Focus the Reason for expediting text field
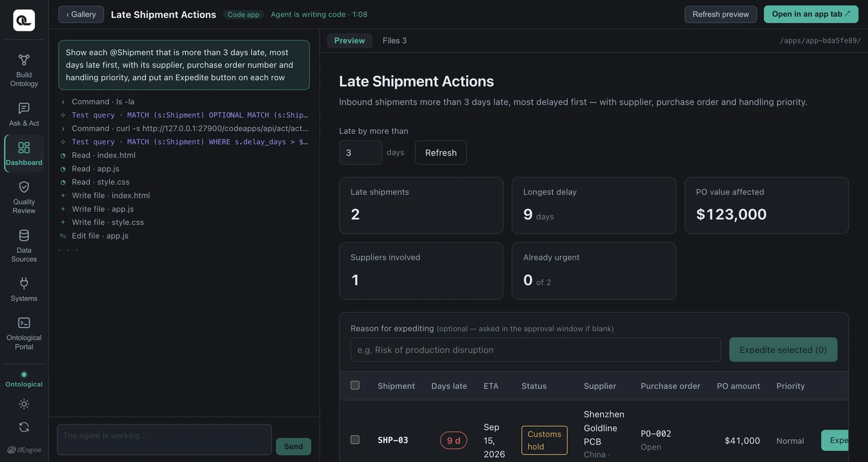The width and height of the screenshot is (868, 462). point(535,350)
